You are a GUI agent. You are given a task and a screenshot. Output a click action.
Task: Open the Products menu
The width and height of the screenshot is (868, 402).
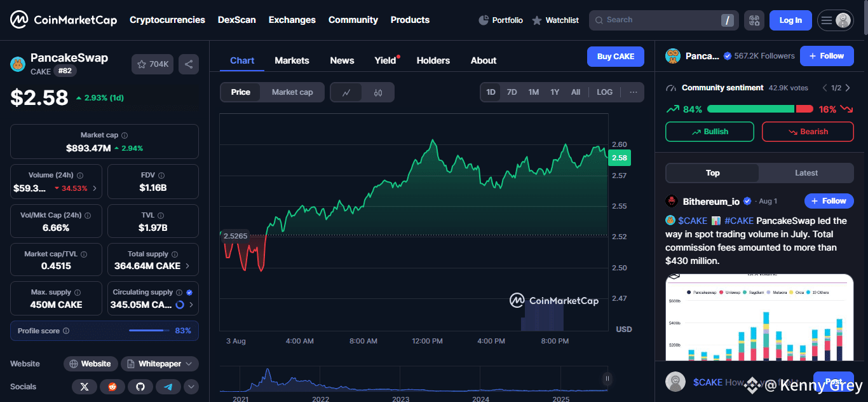tap(410, 20)
